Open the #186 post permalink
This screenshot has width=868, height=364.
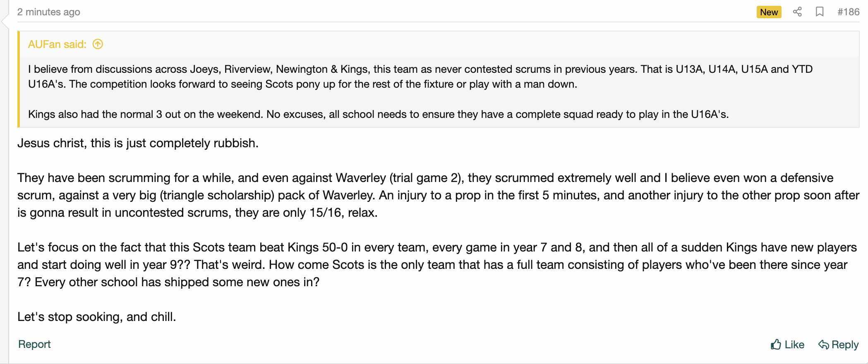[x=848, y=12]
